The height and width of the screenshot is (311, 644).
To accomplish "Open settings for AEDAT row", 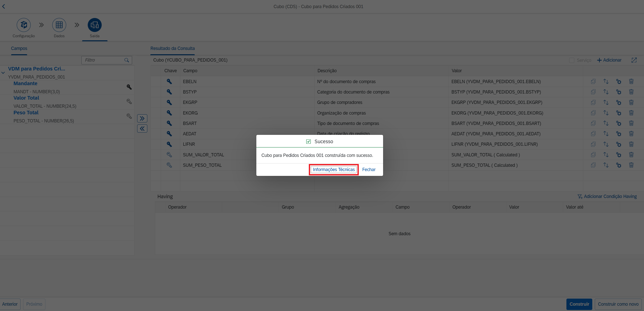I will coord(619,134).
